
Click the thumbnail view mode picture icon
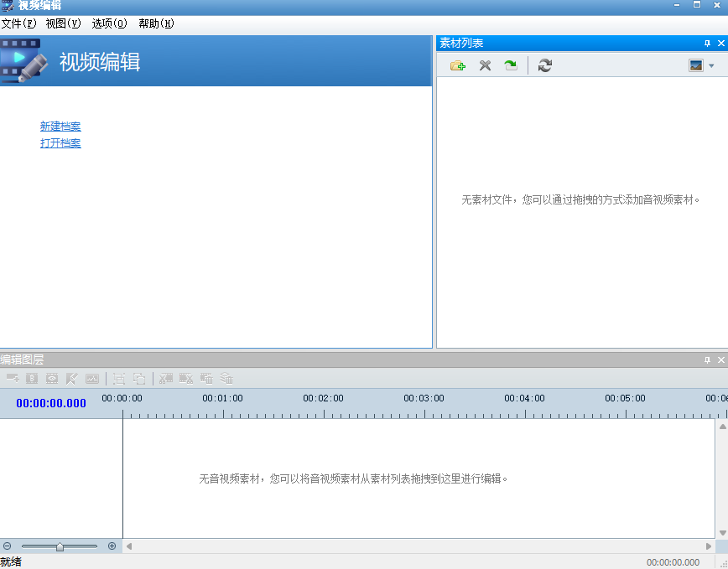pyautogui.click(x=696, y=65)
